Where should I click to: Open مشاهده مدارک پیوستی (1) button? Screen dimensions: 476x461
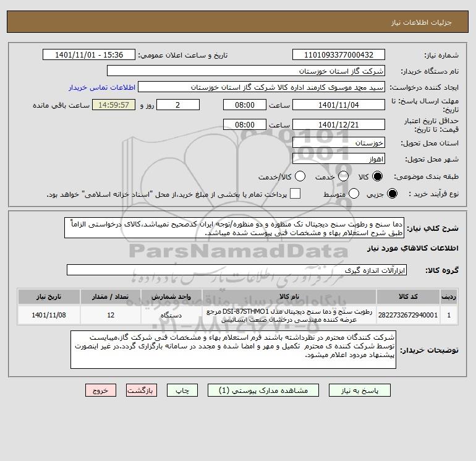[x=263, y=390]
